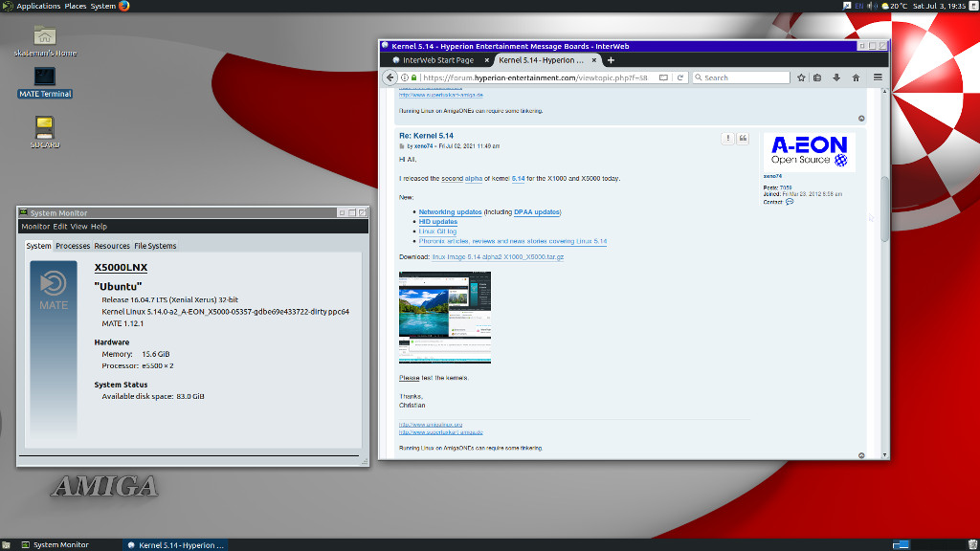Jump to top via upper post arrow

tap(861, 119)
